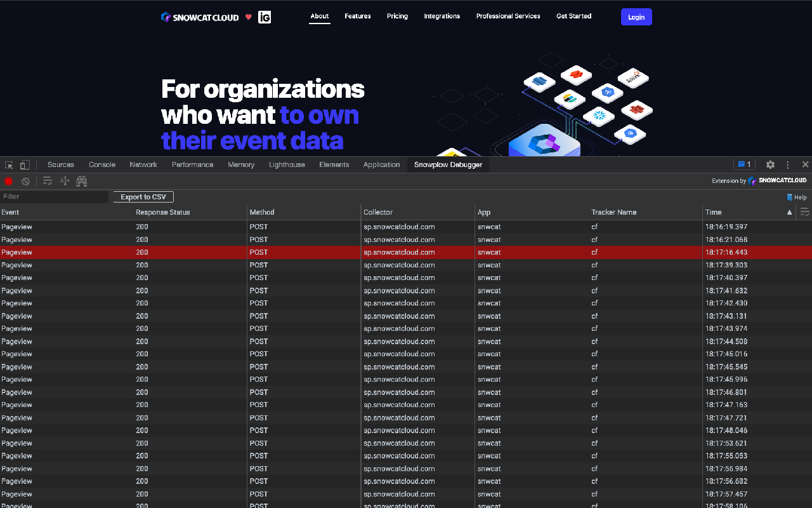Select the inspect element cursor icon
This screenshot has width=812, height=508.
(9, 164)
